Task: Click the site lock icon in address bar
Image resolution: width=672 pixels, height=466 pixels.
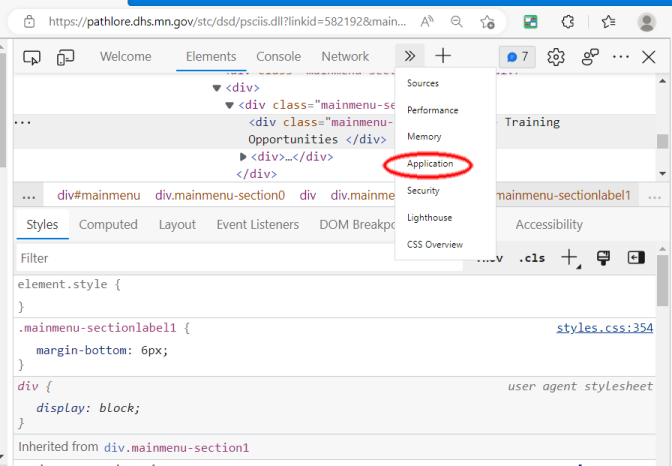Action: click(29, 21)
